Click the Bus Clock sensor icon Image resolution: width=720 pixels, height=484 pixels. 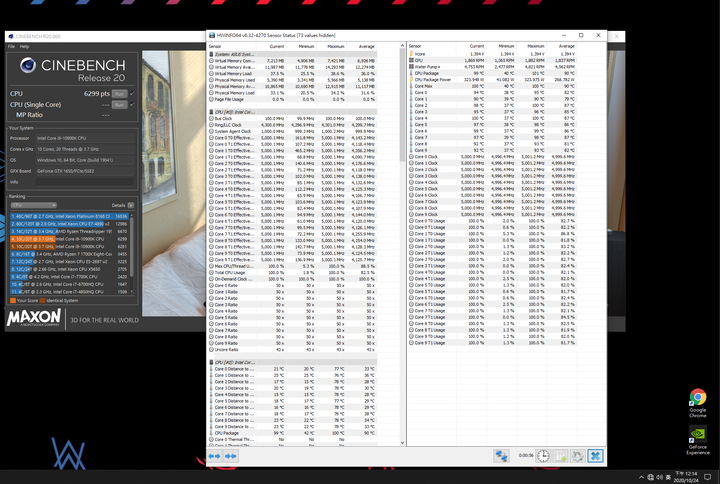click(212, 118)
